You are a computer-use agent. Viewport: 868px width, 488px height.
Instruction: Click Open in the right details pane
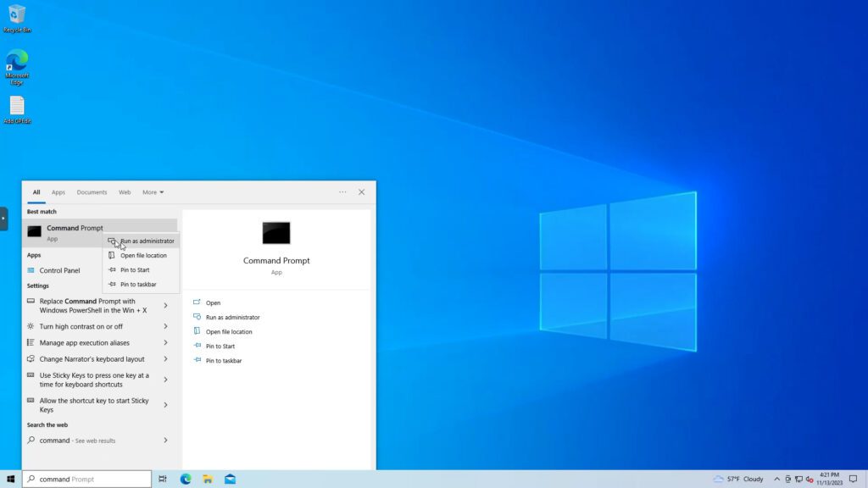pyautogui.click(x=213, y=302)
